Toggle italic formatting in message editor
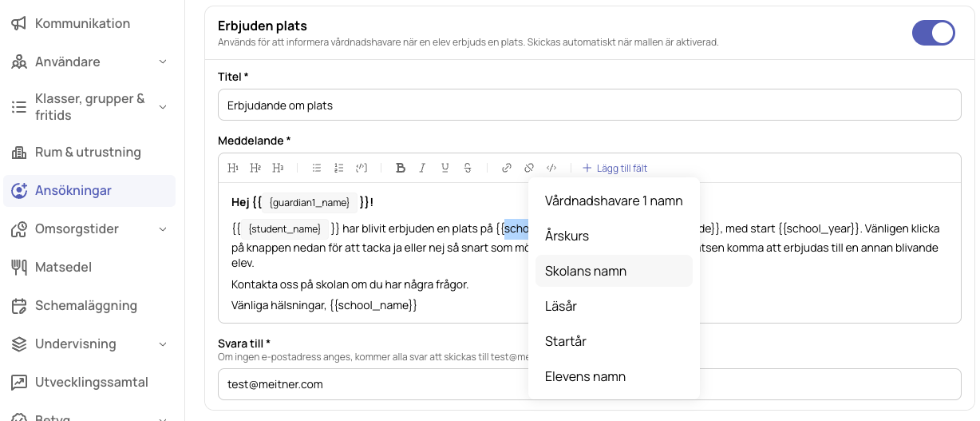This screenshot has width=980, height=421. tap(423, 168)
